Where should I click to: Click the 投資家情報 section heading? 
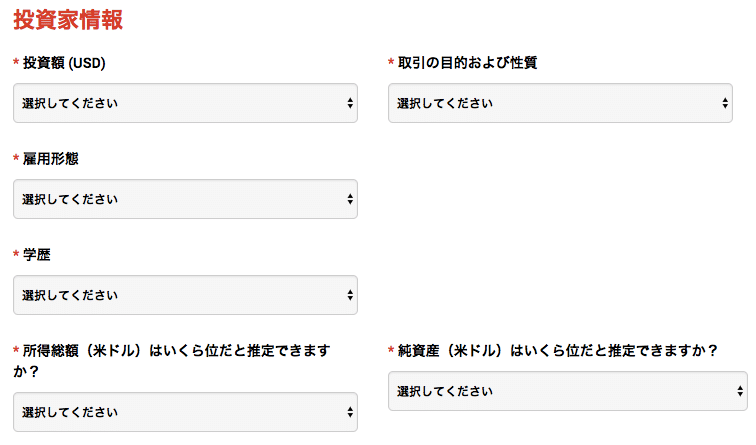[68, 20]
